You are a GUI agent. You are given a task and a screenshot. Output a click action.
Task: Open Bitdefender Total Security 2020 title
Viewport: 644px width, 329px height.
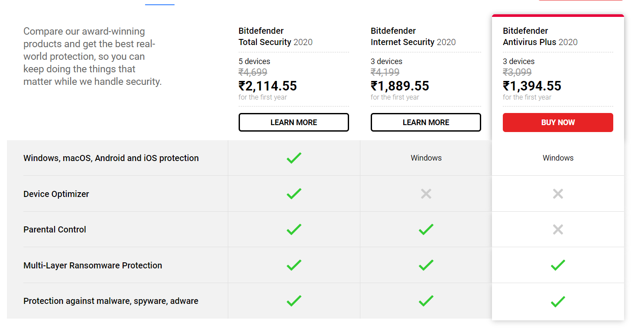pyautogui.click(x=275, y=37)
